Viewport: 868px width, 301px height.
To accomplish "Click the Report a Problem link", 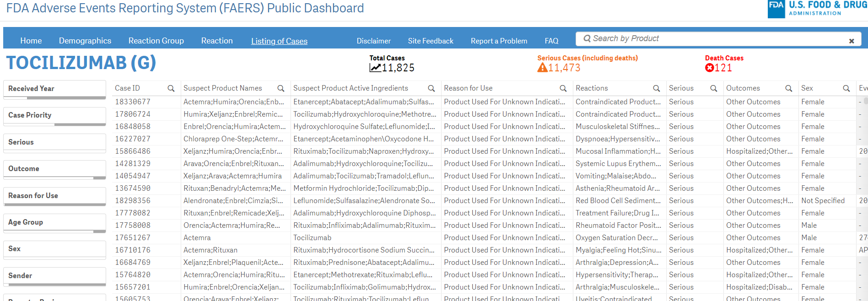I will pyautogui.click(x=499, y=41).
